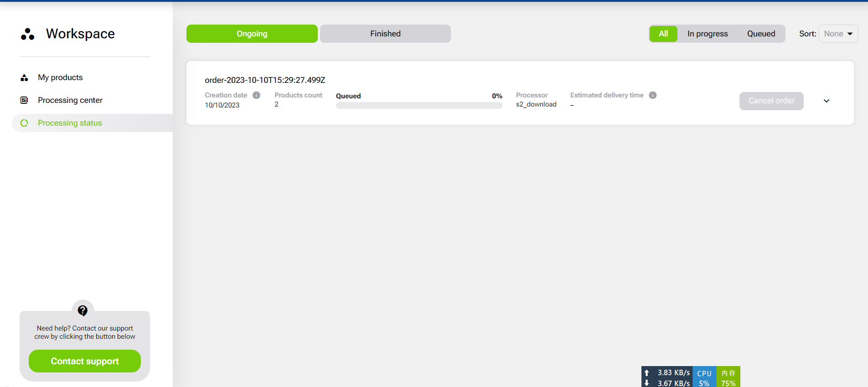Click the Queued status label above progress bar
The image size is (868, 387).
pyautogui.click(x=348, y=96)
